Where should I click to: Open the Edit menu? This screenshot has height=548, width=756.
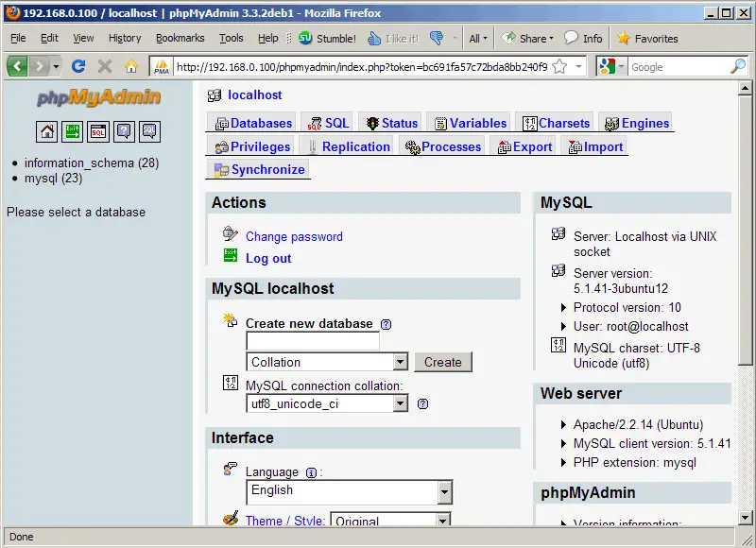(49, 38)
